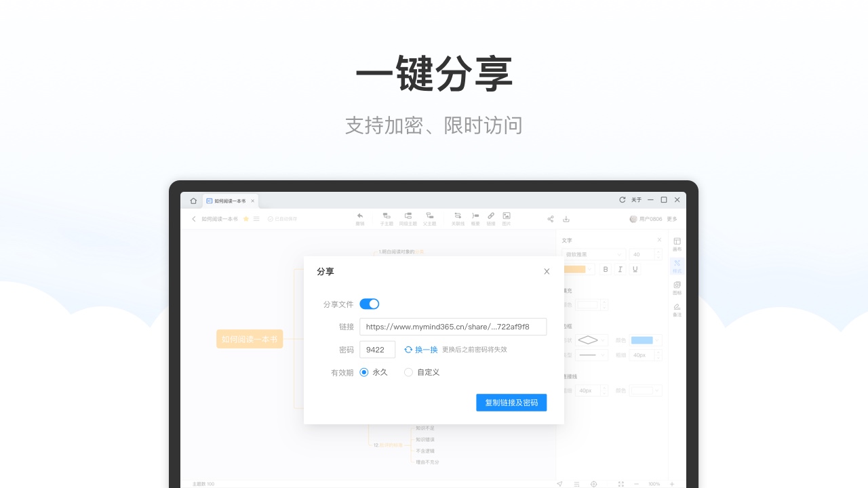Close the 分享 dialog

[547, 271]
